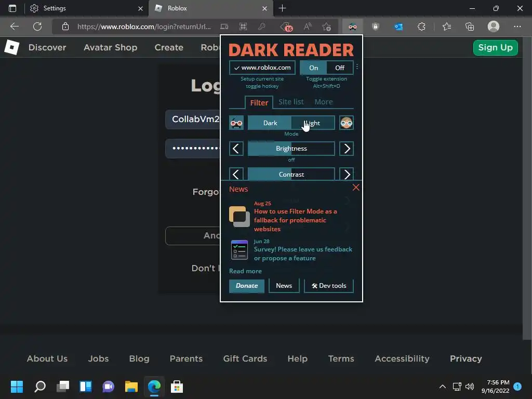The image size is (532, 399).
Task: Open the shield extension icon
Action: 375,26
